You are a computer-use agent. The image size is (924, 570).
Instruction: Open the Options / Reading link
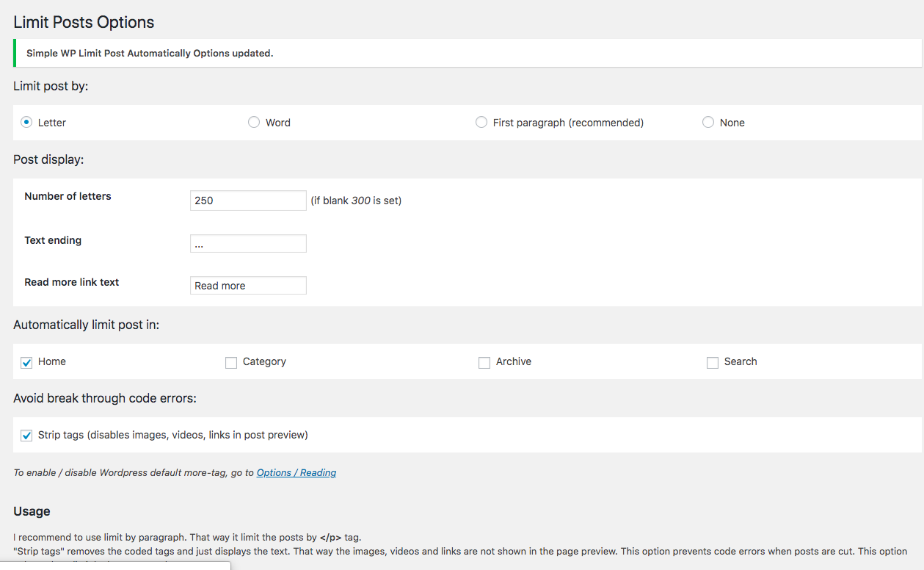coord(297,473)
